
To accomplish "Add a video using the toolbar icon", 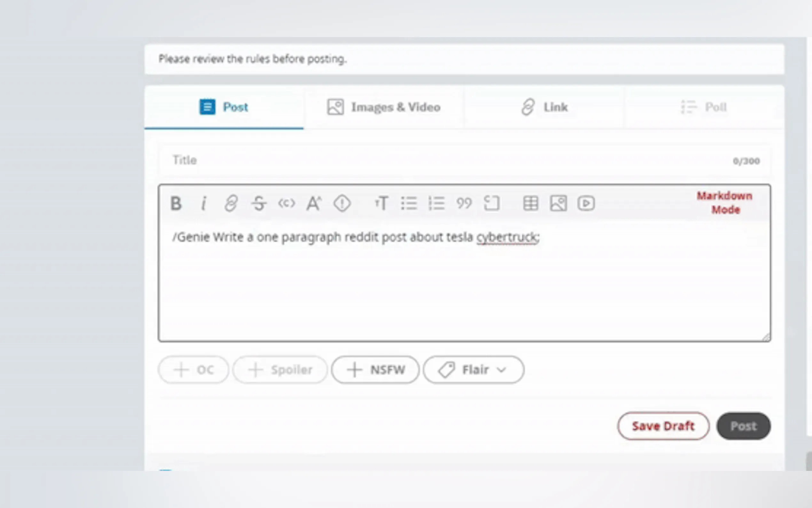I will click(586, 203).
